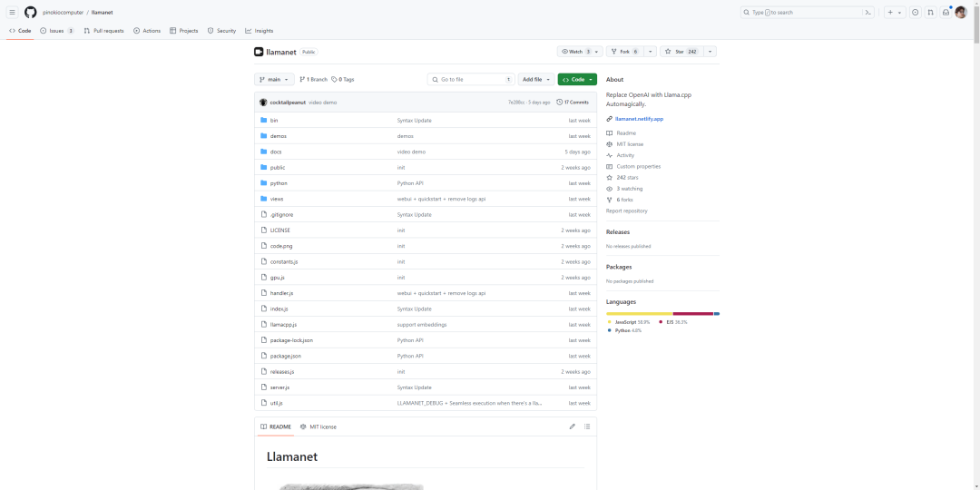980x490 pixels.
Task: Open the Insights tab
Action: 260,31
